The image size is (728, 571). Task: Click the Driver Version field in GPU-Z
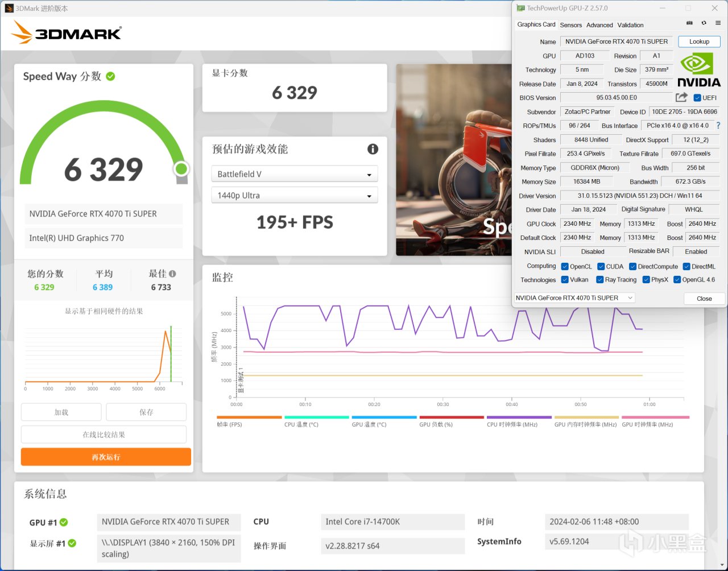coord(640,196)
